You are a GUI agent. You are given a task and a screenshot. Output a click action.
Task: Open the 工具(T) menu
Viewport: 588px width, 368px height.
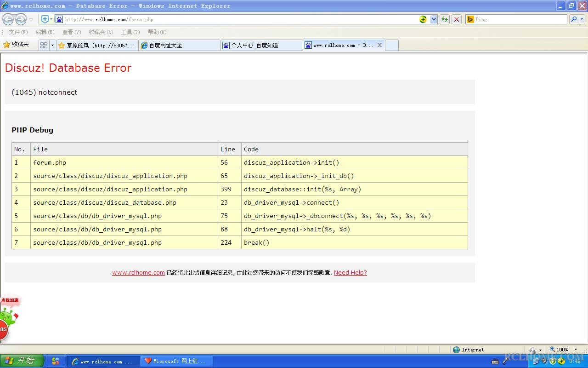130,32
